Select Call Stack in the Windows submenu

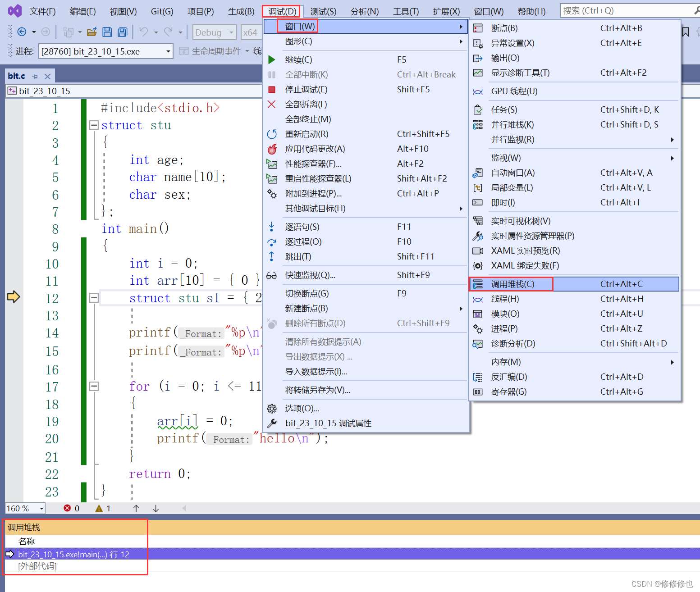tap(512, 284)
